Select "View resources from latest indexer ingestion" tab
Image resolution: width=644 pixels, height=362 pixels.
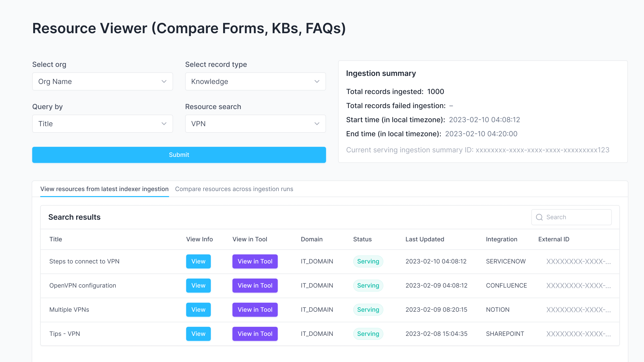point(104,189)
